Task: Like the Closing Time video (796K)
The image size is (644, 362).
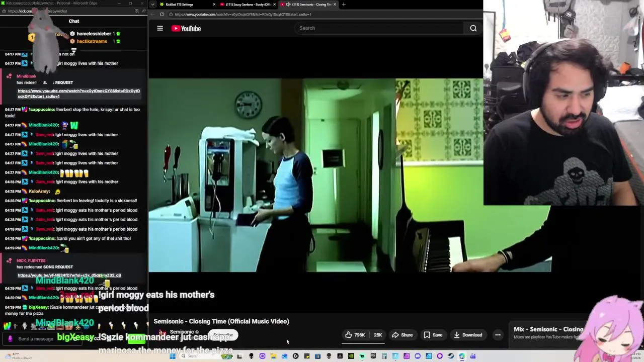Action: [x=355, y=335]
